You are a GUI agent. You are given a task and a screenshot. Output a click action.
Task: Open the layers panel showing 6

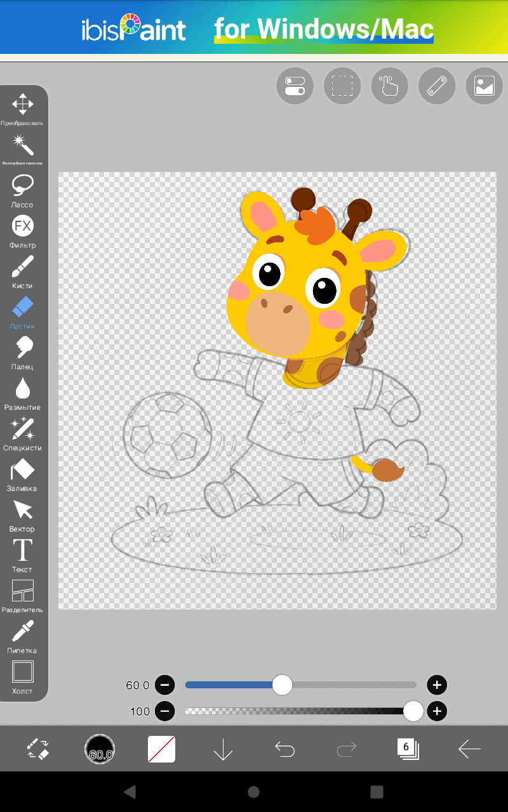(x=408, y=749)
